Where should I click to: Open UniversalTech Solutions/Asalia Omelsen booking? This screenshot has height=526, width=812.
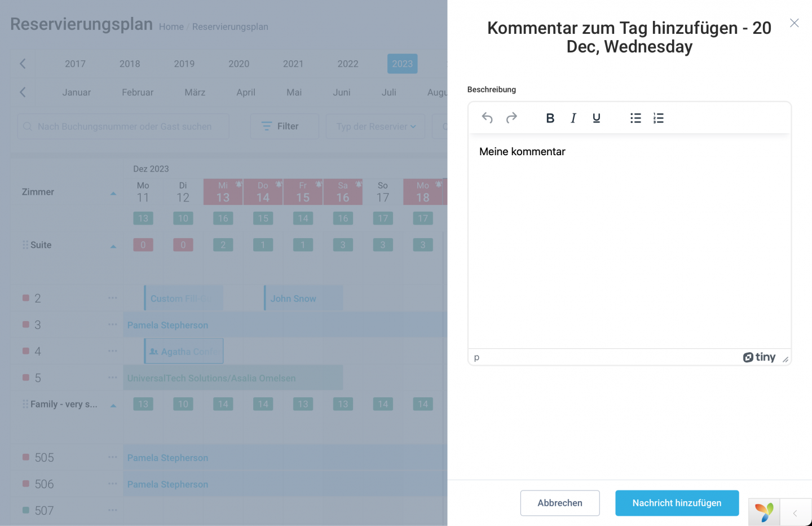tap(233, 378)
